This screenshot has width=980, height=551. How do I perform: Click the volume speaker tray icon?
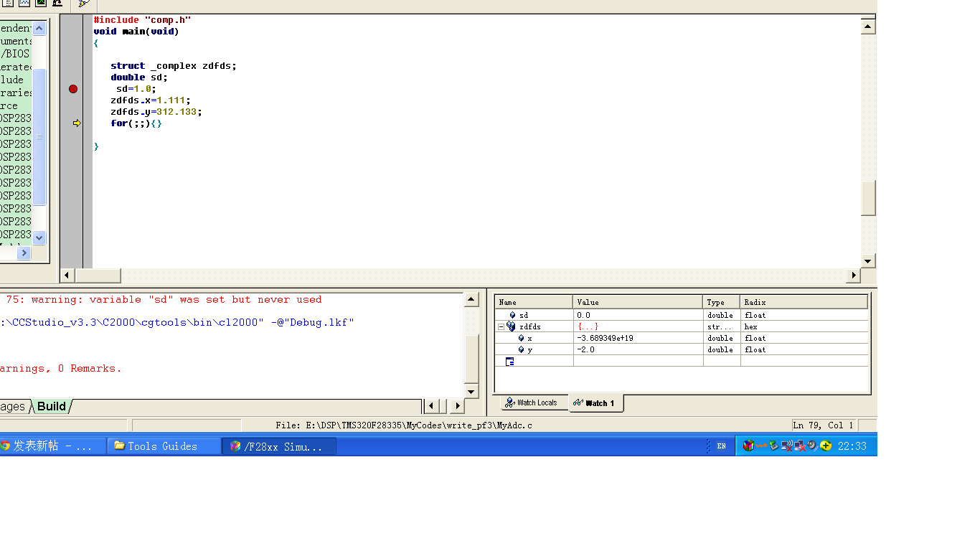pyautogui.click(x=812, y=446)
